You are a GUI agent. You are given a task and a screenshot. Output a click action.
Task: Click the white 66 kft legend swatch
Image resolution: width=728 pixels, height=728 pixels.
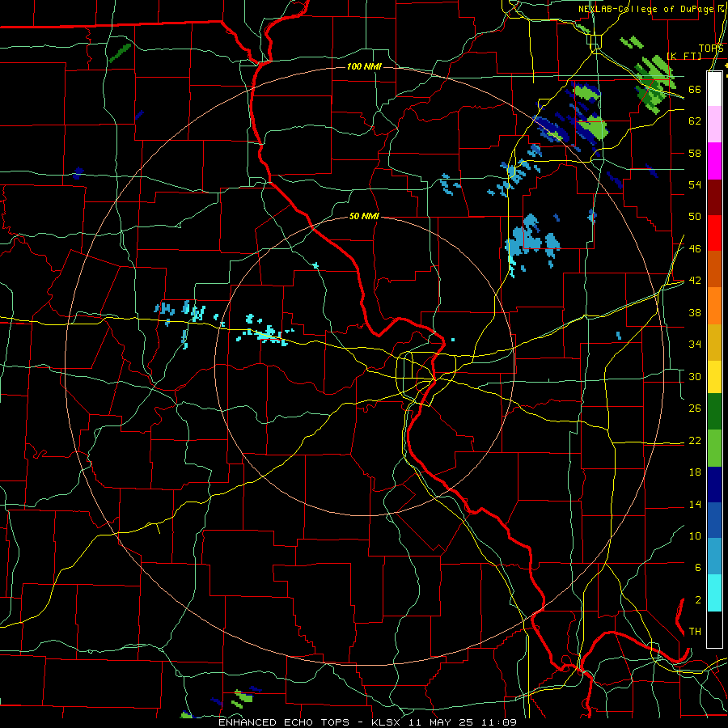click(x=714, y=89)
